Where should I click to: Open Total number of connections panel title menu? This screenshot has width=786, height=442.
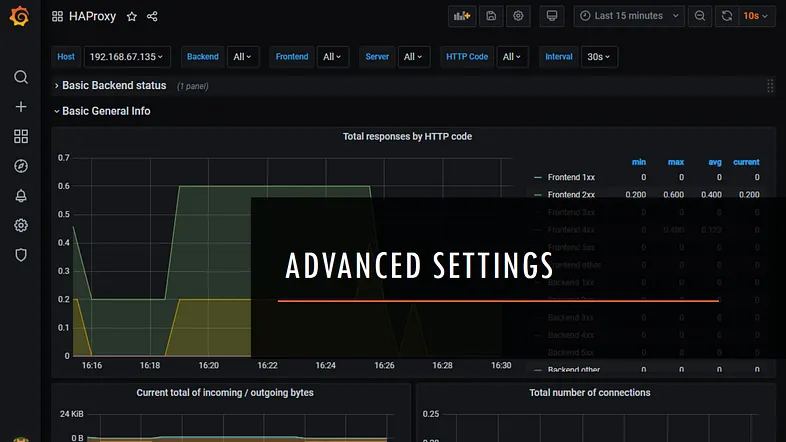pos(590,392)
